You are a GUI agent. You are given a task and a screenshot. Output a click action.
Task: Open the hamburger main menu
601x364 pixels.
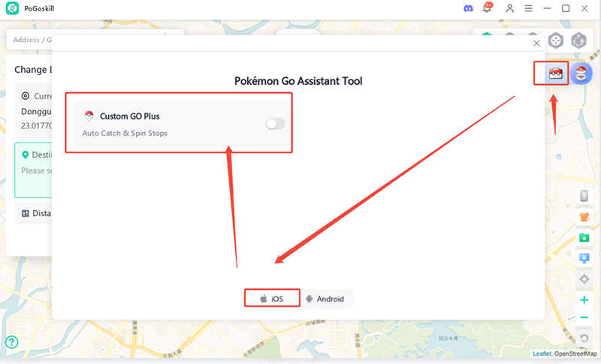click(528, 8)
